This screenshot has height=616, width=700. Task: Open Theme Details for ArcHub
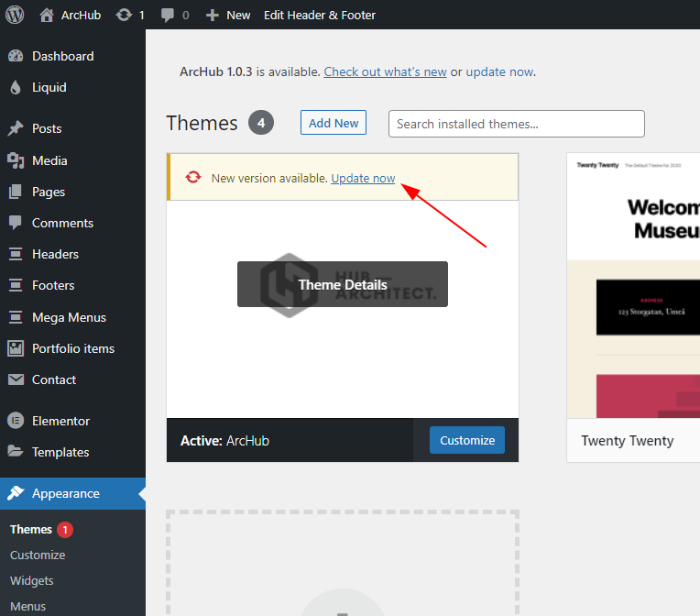[x=343, y=284]
